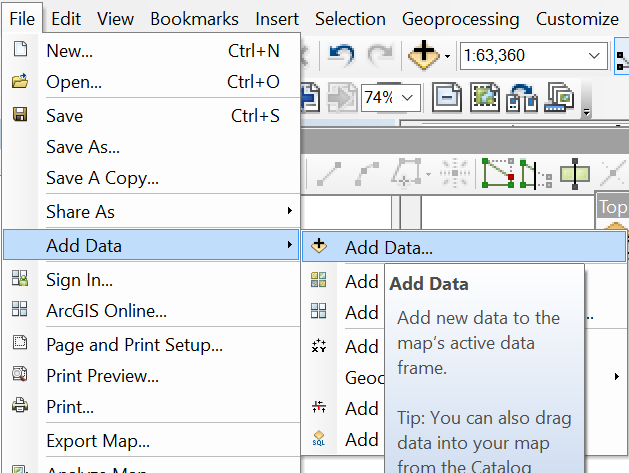Screen dimensions: 629x473
Task: Click the ArcGIS Online grid icon
Action: coord(20,309)
